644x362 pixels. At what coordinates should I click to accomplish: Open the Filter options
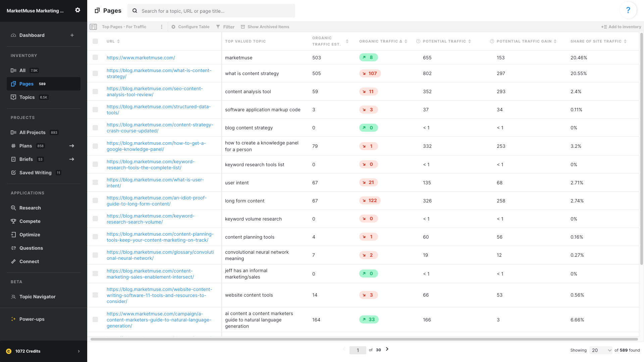[x=225, y=27]
